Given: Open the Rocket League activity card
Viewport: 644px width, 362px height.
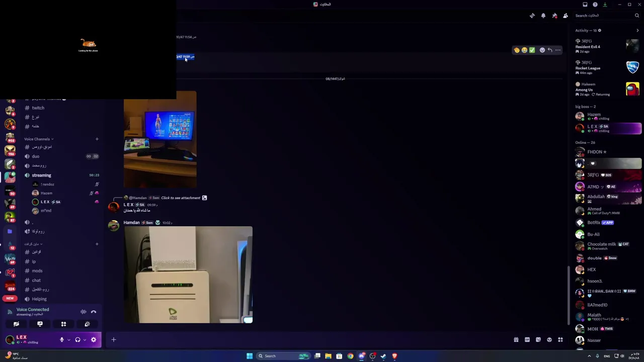Looking at the screenshot, I should [608, 67].
